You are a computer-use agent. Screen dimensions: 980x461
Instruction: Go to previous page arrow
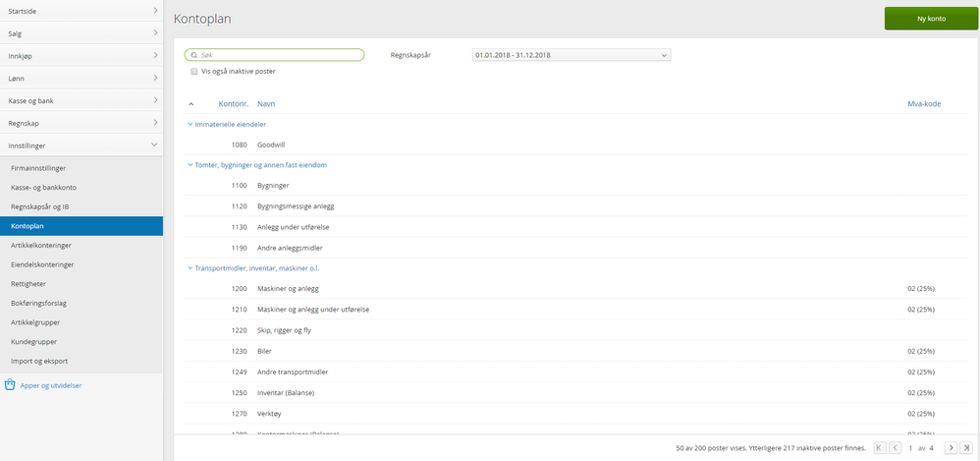coord(895,447)
